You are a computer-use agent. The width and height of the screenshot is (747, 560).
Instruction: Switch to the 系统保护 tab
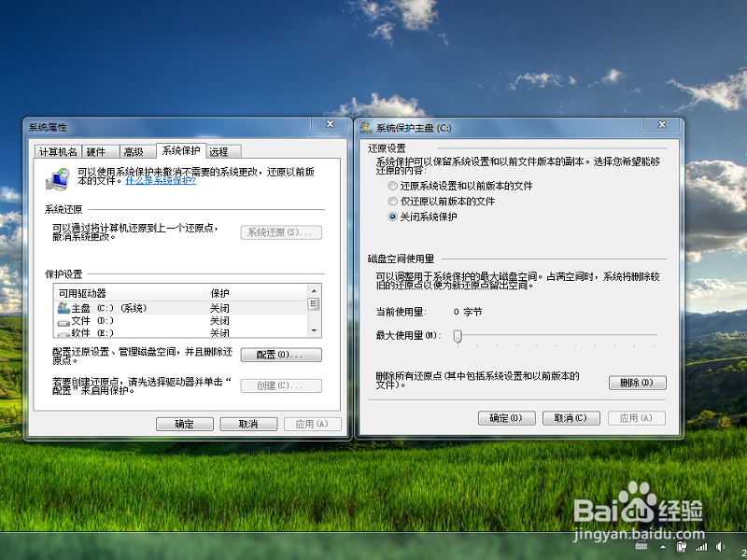pos(181,150)
